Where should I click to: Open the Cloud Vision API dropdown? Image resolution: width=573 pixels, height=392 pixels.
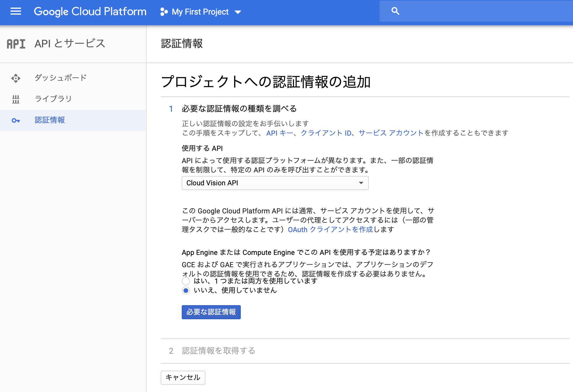[275, 183]
